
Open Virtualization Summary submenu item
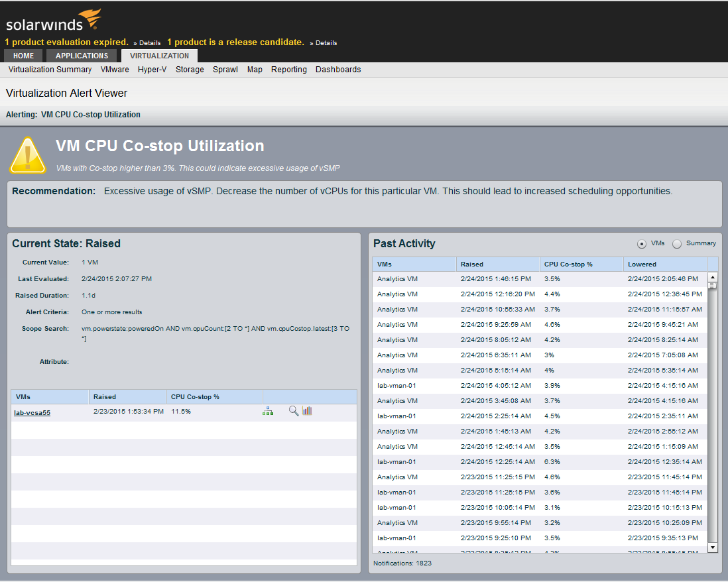[x=50, y=70]
